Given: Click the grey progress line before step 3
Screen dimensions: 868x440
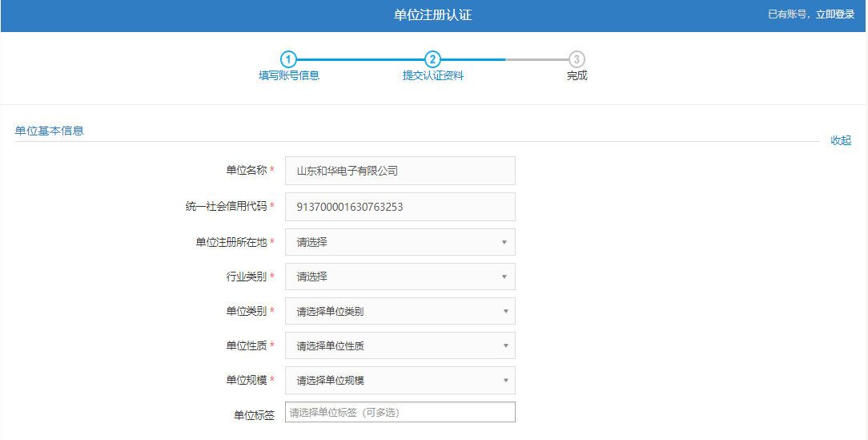Looking at the screenshot, I should pyautogui.click(x=536, y=59).
